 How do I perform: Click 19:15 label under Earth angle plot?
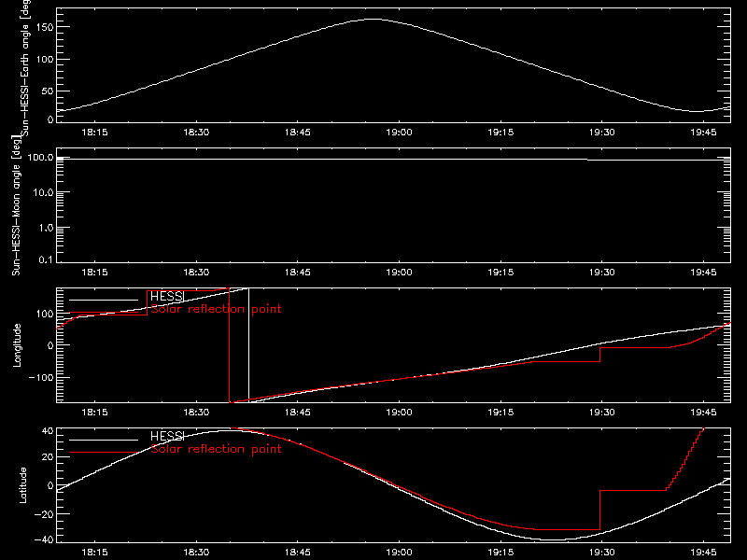click(500, 132)
